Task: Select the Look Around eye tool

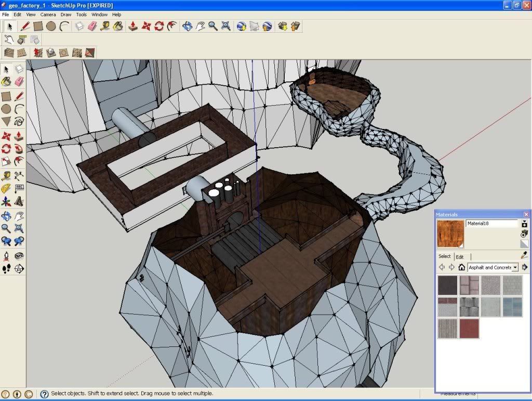Action: [x=19, y=256]
